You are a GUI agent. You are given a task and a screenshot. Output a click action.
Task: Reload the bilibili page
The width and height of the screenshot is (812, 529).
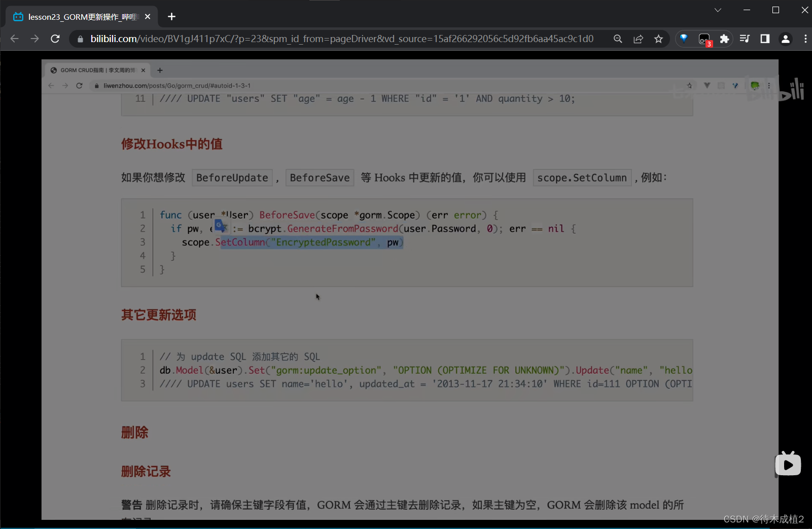[55, 39]
